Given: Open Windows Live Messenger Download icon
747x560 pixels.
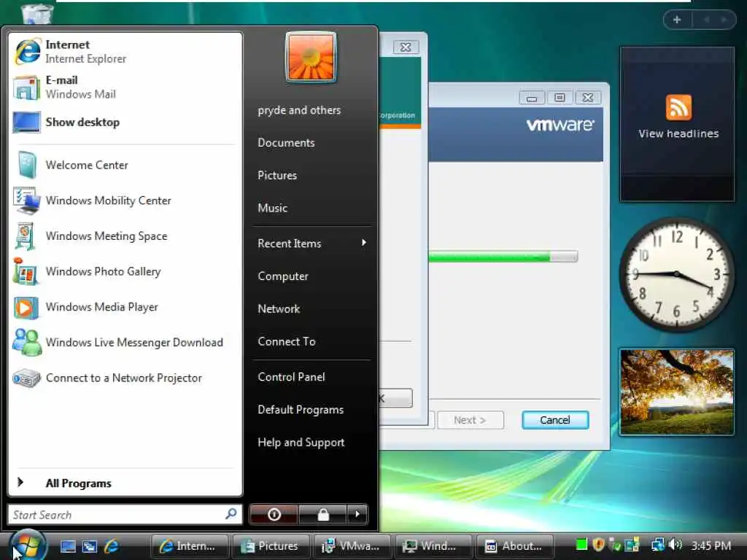Looking at the screenshot, I should click(x=27, y=343).
